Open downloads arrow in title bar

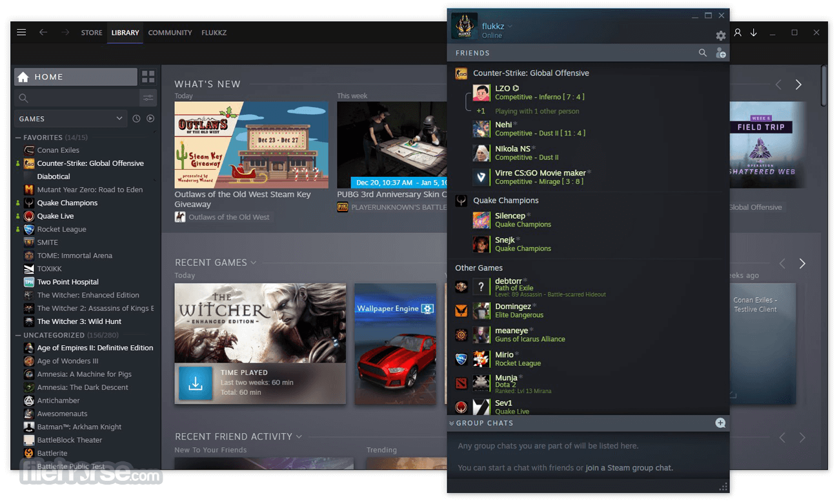tap(753, 32)
